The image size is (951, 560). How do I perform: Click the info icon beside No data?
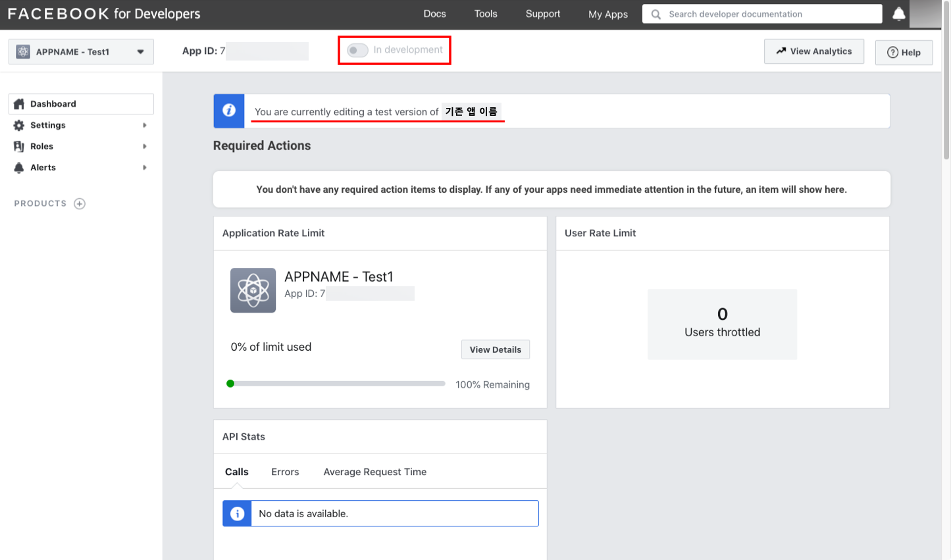pos(238,513)
